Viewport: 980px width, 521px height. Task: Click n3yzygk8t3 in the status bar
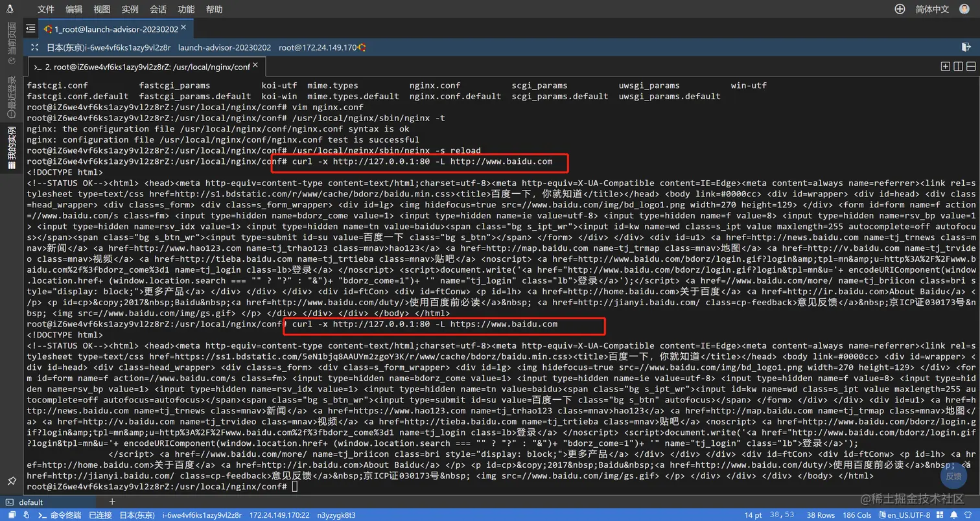tap(336, 515)
